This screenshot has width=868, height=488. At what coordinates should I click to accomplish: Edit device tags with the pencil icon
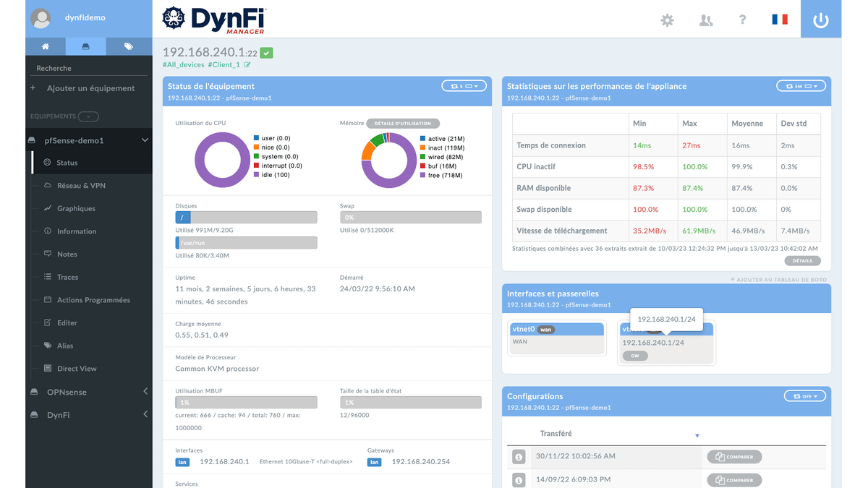tap(247, 64)
